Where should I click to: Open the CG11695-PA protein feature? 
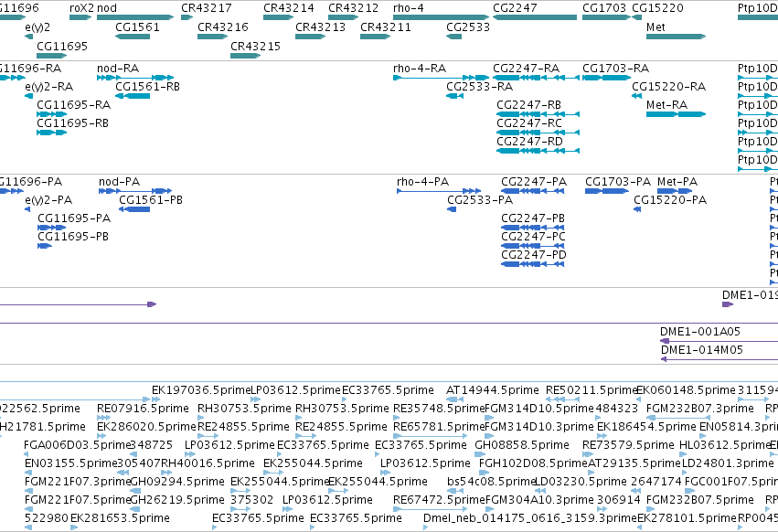51,228
